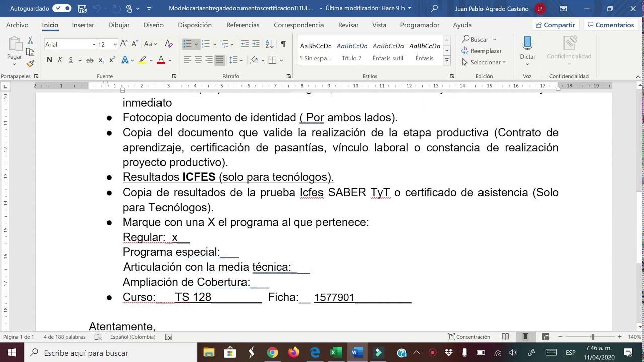
Task: Click the Comentarios button
Action: (x=610, y=25)
